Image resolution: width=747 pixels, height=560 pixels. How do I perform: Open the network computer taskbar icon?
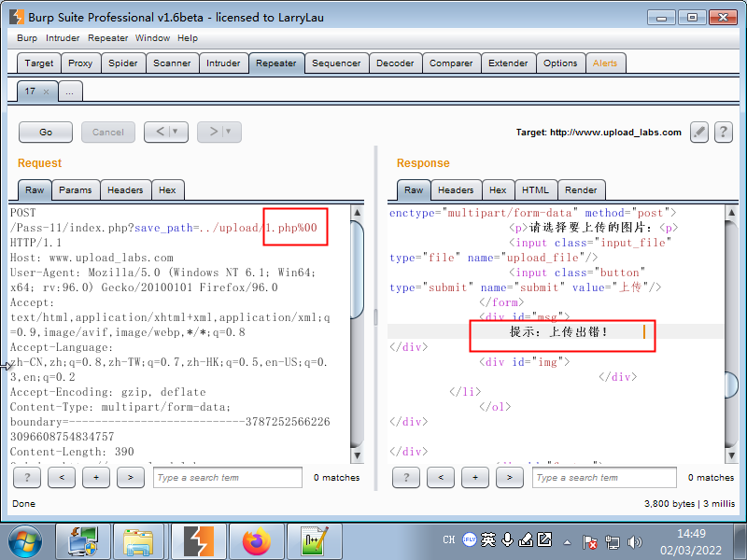(83, 541)
